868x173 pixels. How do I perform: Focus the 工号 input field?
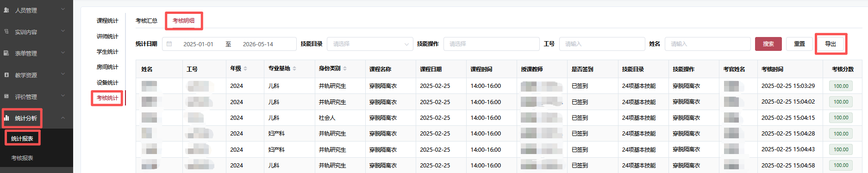[602, 44]
